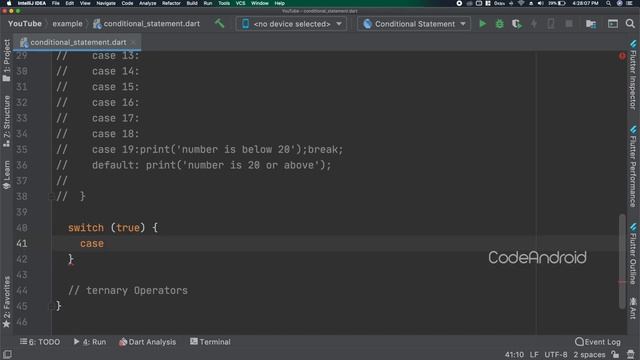
Task: Change UTF-8 file encoding
Action: [556, 355]
